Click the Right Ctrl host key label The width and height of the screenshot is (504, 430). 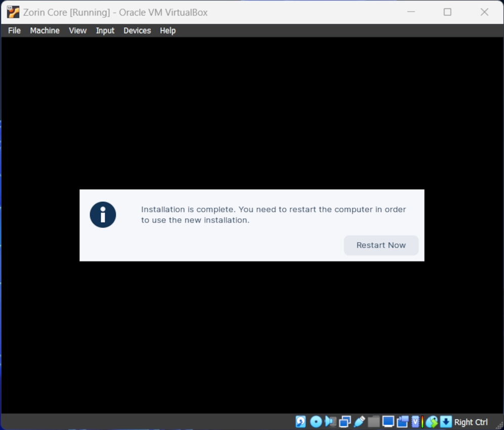tap(471, 422)
